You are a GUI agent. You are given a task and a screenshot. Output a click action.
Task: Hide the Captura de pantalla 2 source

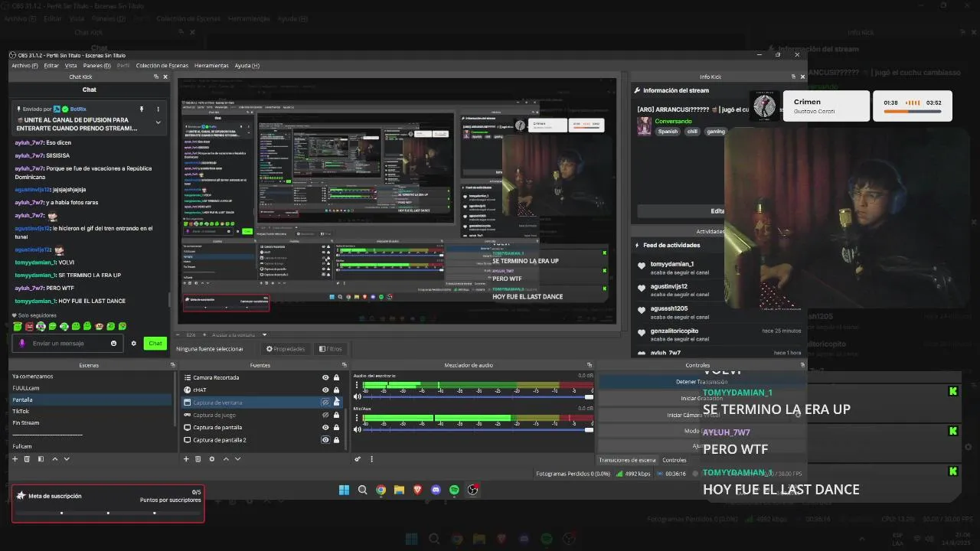pyautogui.click(x=325, y=440)
